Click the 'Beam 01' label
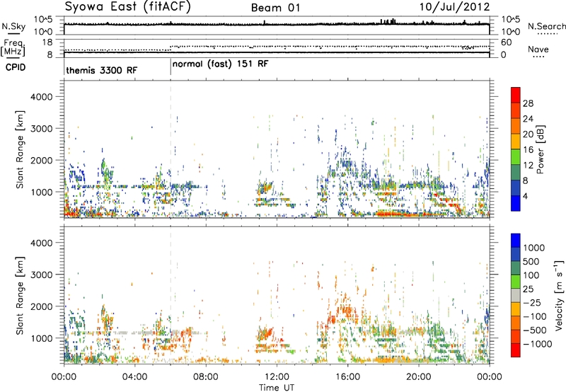Screen dimensions: 566x392 pyautogui.click(x=276, y=8)
